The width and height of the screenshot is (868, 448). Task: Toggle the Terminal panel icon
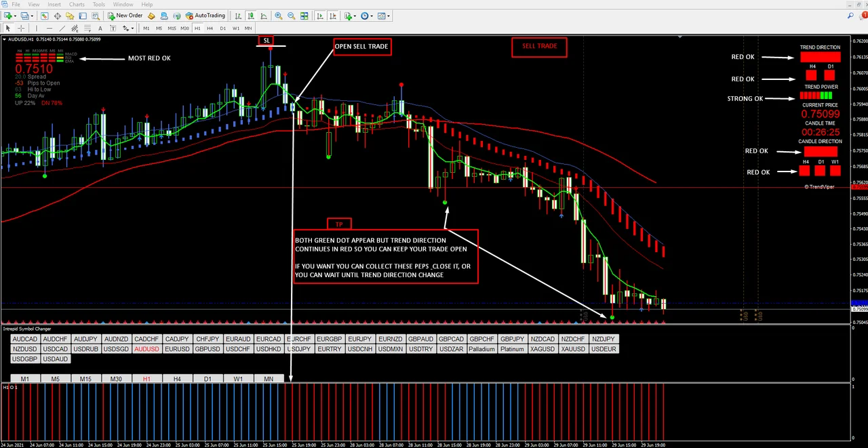(x=83, y=16)
